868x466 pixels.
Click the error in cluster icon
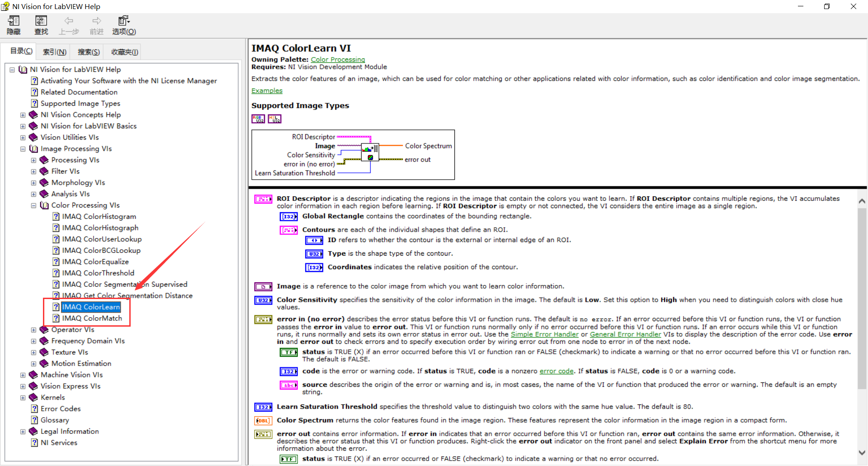coord(263,320)
